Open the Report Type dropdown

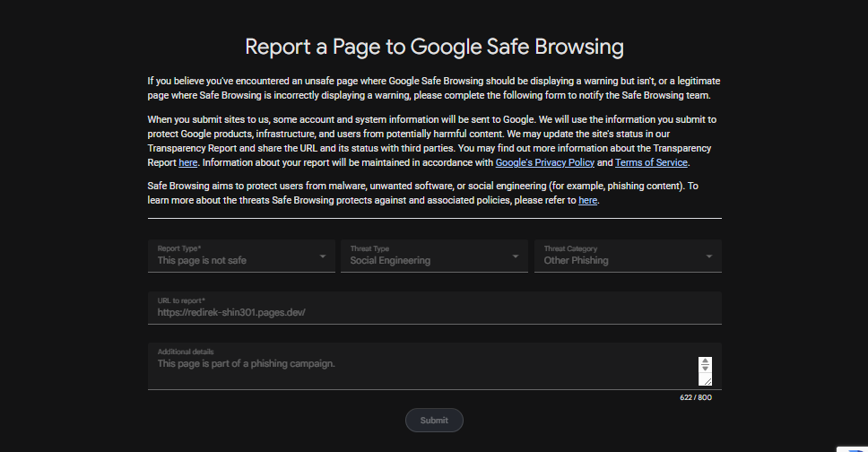pos(241,256)
